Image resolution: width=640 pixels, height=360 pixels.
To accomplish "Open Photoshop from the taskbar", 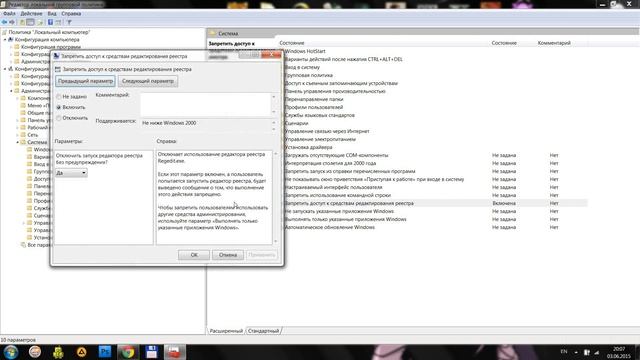I will click(x=104, y=352).
